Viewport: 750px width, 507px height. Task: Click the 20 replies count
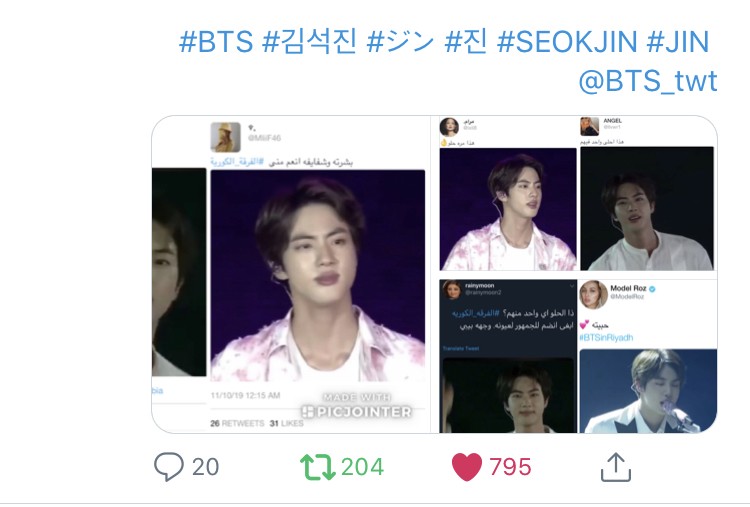point(206,467)
